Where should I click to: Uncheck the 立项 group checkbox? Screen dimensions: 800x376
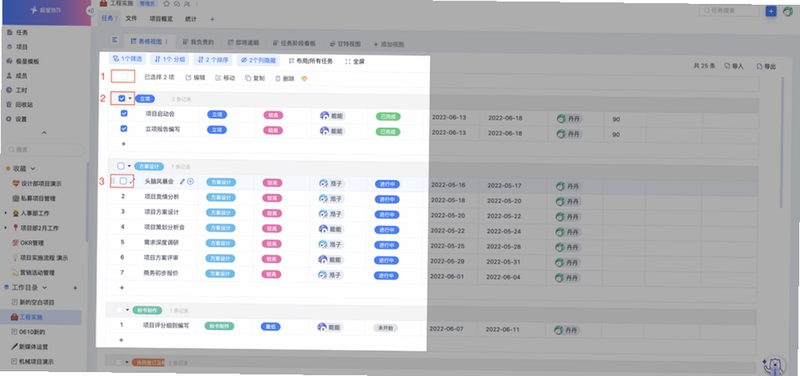pyautogui.click(x=121, y=98)
